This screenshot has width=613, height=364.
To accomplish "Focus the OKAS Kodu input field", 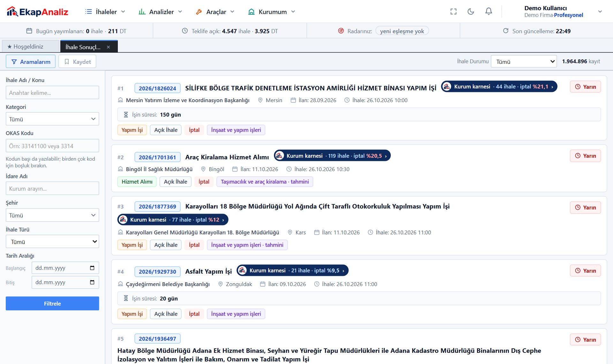I will [x=52, y=146].
